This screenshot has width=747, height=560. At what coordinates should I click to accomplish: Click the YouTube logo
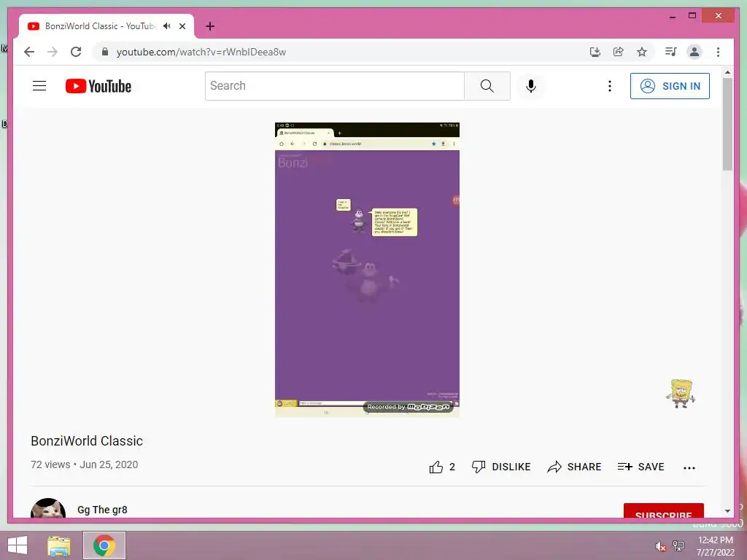98,86
